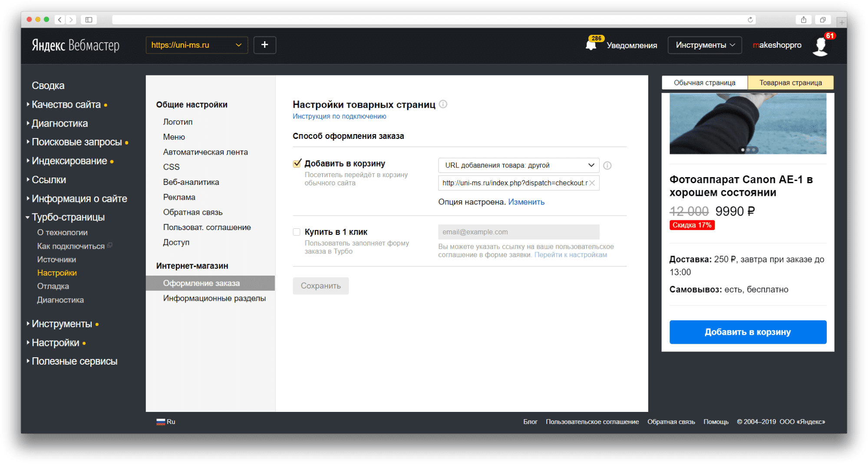Click the Ru language flag icon
The width and height of the screenshot is (868, 464).
tap(161, 421)
